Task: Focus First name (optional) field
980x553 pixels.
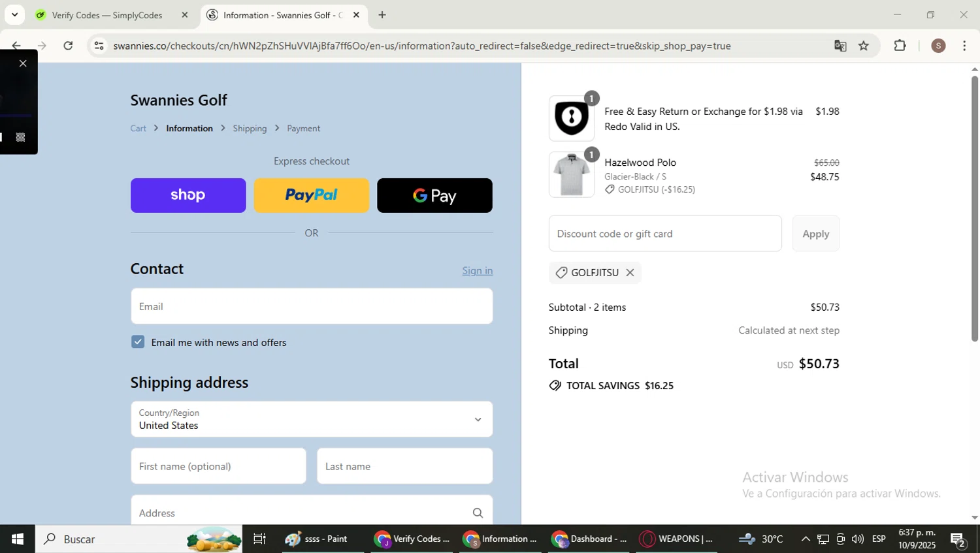Action: click(218, 466)
